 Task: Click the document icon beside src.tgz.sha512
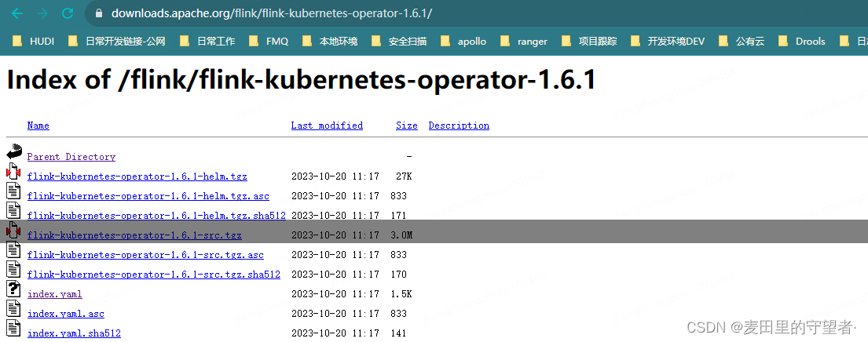point(13,269)
